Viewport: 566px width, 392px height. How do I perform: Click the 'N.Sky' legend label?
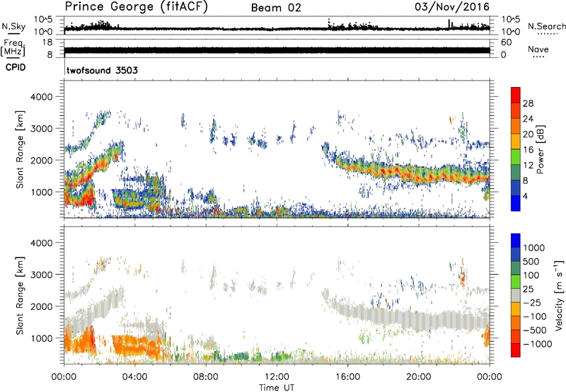point(13,26)
